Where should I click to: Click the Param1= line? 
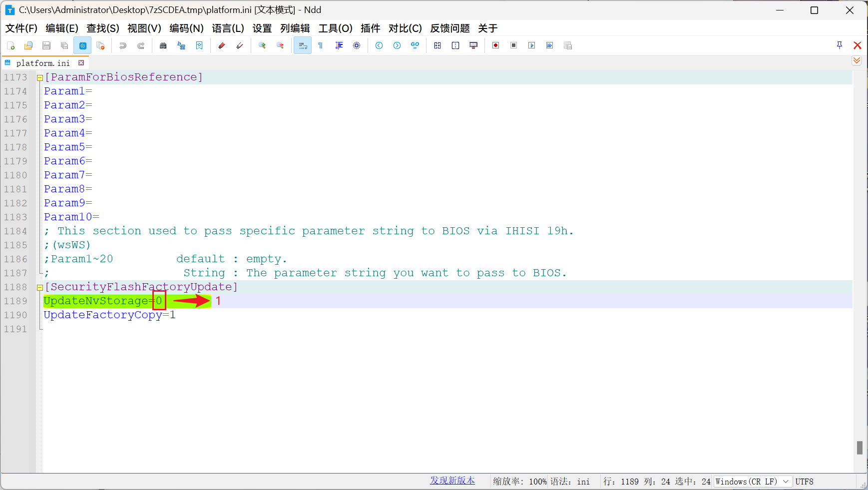point(68,91)
